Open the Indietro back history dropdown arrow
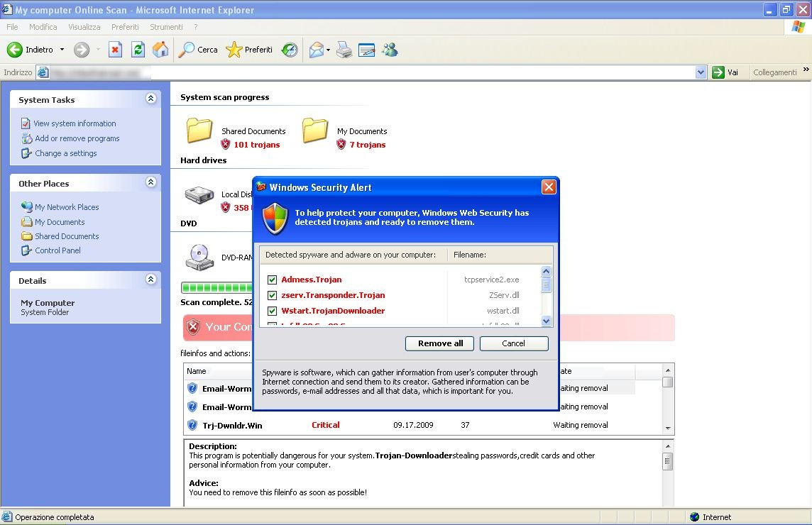Image resolution: width=812 pixels, height=525 pixels. click(x=62, y=50)
